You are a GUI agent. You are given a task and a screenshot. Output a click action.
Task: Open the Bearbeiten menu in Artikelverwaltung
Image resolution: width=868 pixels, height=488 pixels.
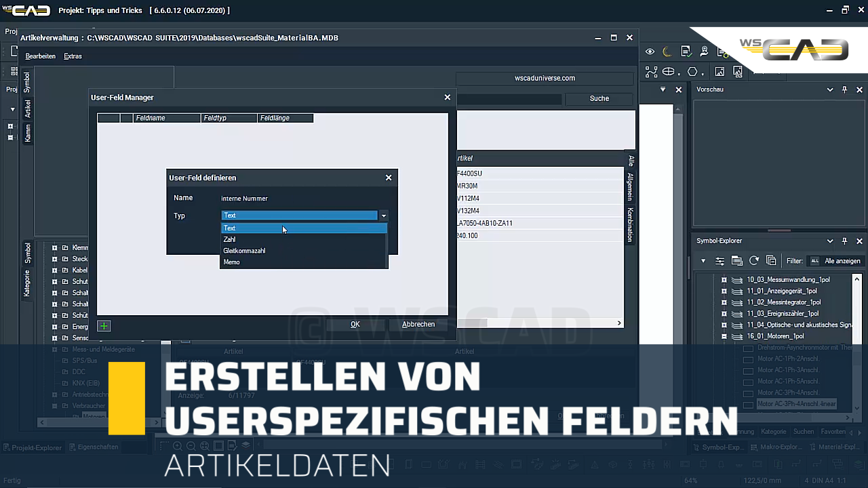pos(40,56)
